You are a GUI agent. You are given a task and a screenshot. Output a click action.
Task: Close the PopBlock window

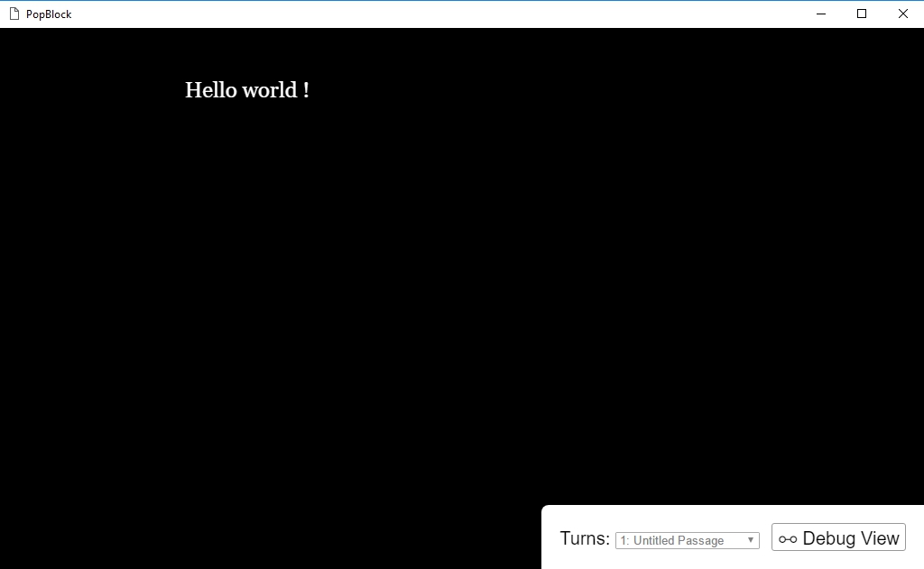[x=902, y=14]
